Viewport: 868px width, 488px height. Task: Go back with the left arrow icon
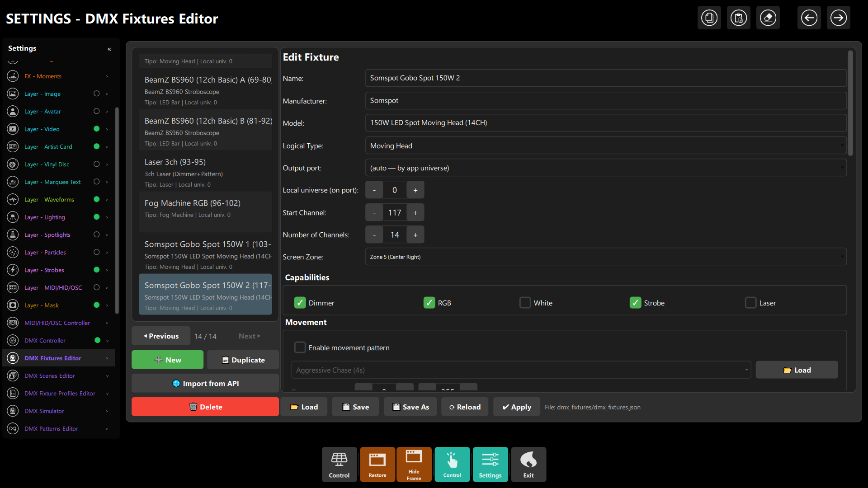tap(809, 18)
